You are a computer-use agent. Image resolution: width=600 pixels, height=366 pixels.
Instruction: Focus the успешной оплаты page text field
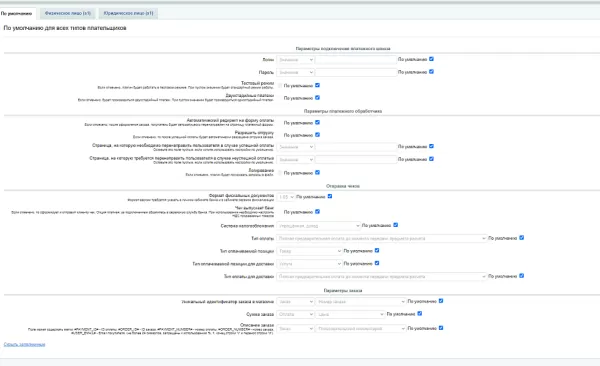[356, 147]
